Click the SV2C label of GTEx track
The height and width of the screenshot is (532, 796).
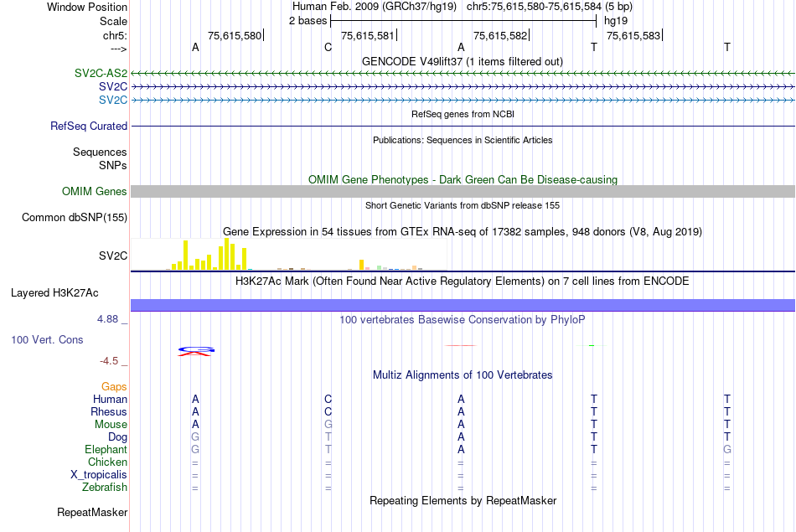point(113,256)
